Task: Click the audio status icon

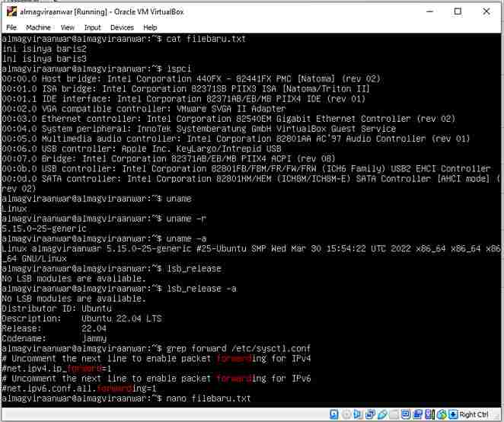Action: 357,414
